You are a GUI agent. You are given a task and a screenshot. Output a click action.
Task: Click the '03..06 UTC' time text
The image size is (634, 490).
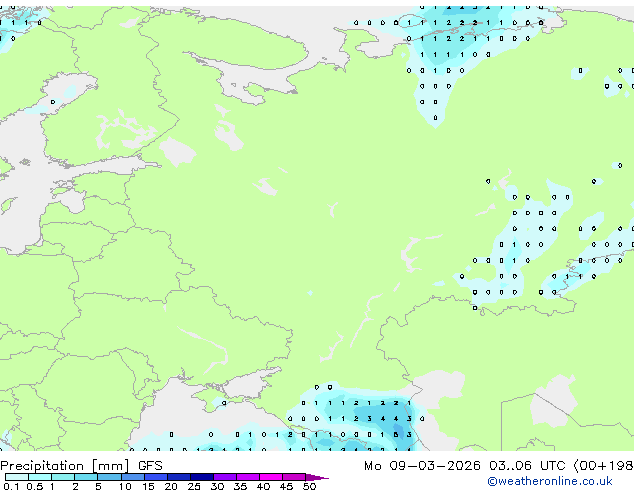click(526, 466)
